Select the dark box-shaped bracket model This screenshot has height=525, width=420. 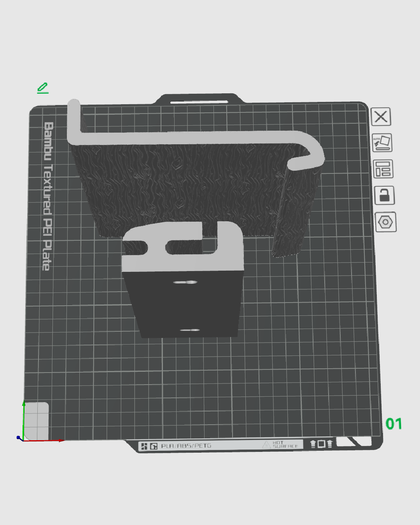coord(183,279)
